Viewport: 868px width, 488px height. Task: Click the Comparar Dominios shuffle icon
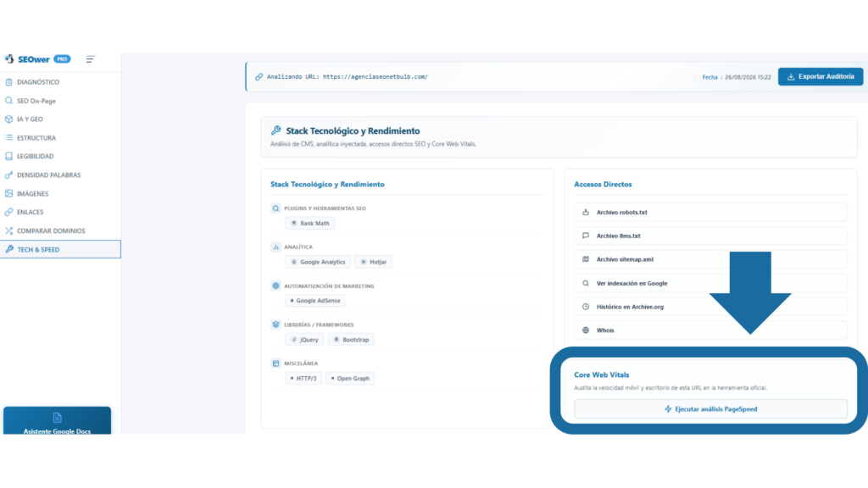pos(8,230)
